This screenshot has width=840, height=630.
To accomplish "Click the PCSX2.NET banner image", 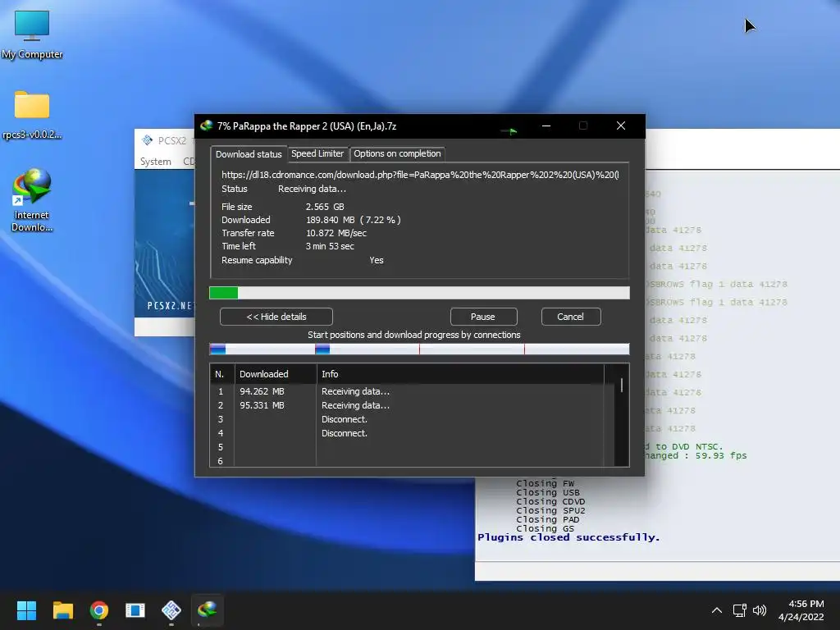I will [164, 243].
